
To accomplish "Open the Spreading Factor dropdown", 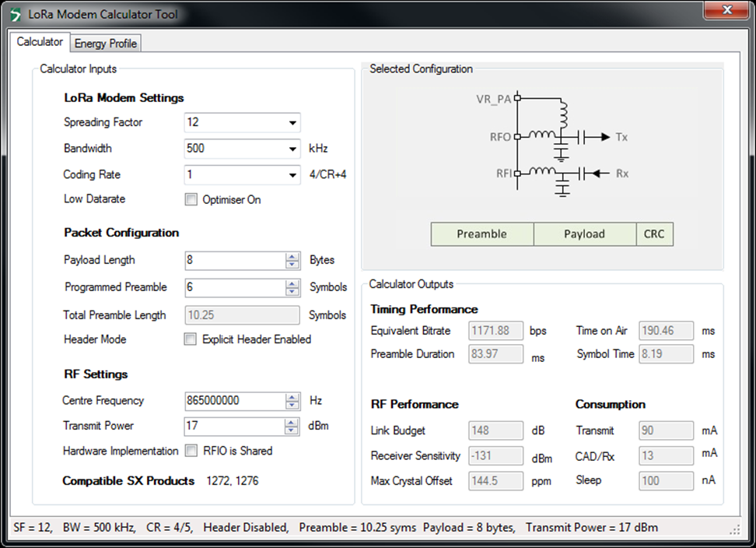I will pyautogui.click(x=292, y=122).
